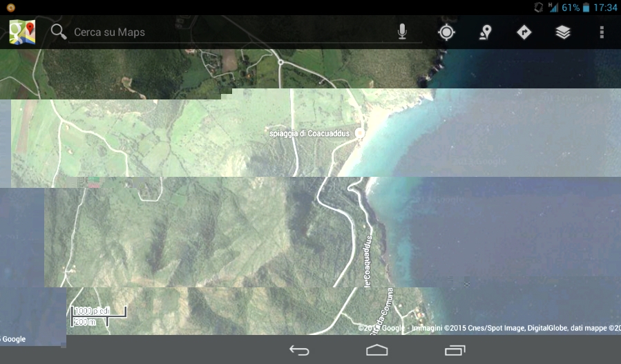This screenshot has width=621, height=364.
Task: Open the map layers menu
Action: point(563,32)
